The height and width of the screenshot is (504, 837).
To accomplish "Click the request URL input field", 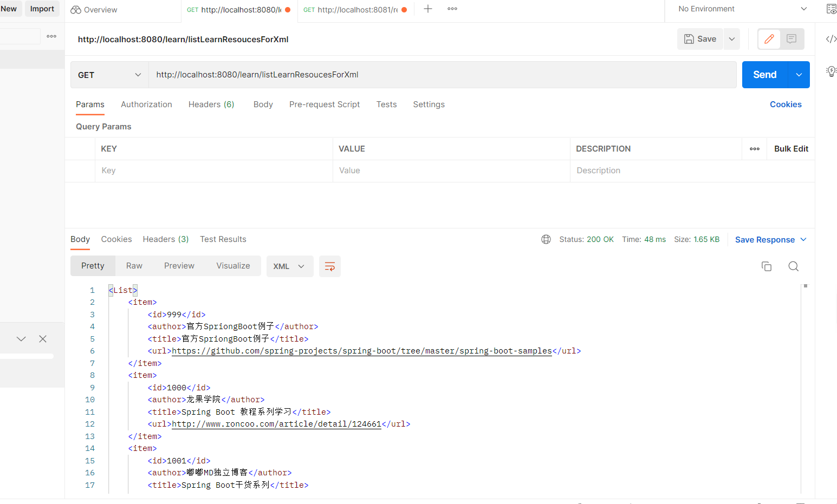I will tap(442, 75).
